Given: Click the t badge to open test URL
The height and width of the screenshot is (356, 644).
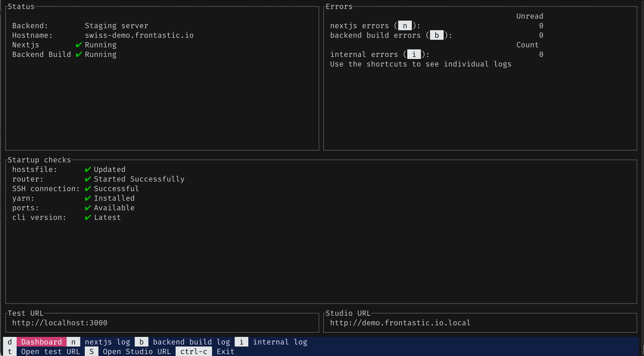Looking at the screenshot, I should point(9,351).
